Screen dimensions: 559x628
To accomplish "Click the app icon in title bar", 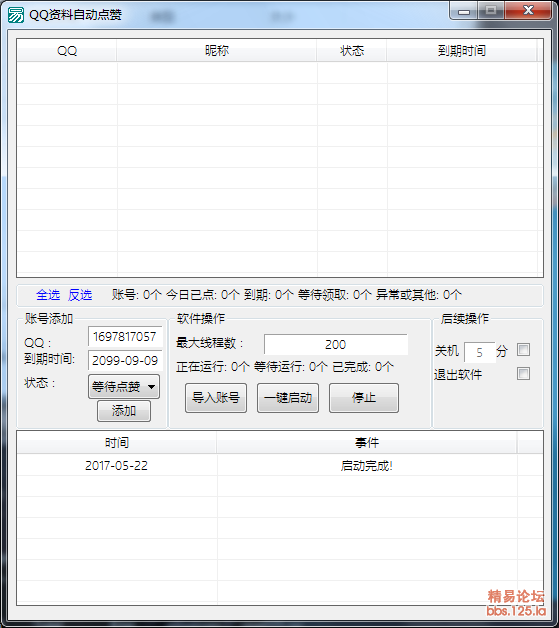I will click(x=16, y=15).
